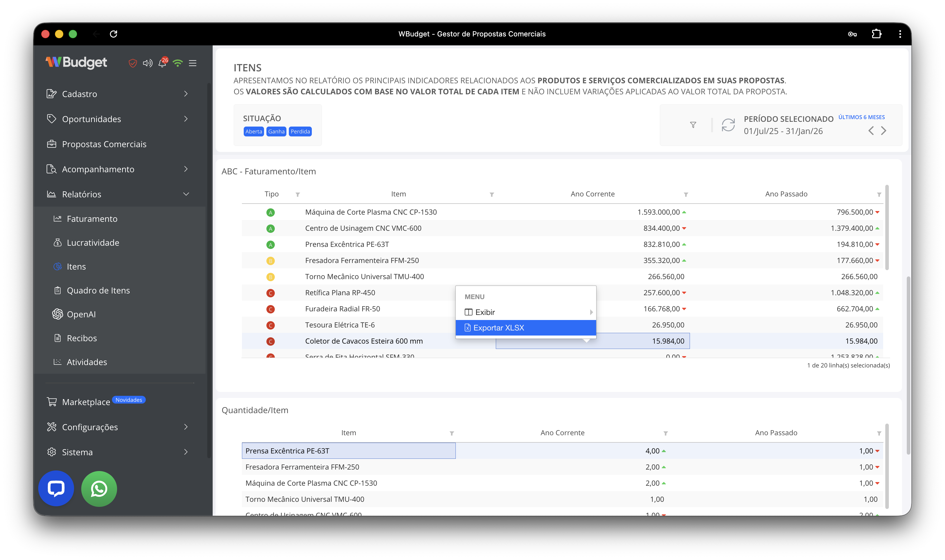Screen dimensions: 945x560
Task: Click the red shield icon in header
Action: (133, 63)
